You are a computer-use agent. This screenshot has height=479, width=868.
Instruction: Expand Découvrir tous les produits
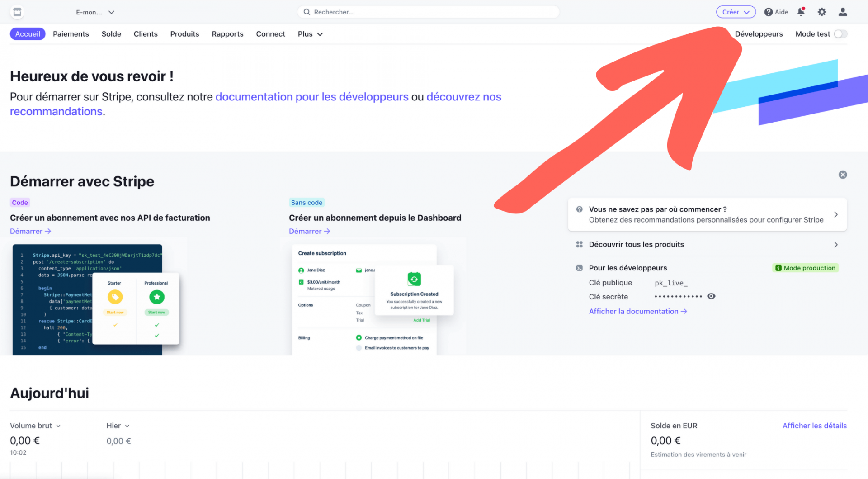point(707,244)
